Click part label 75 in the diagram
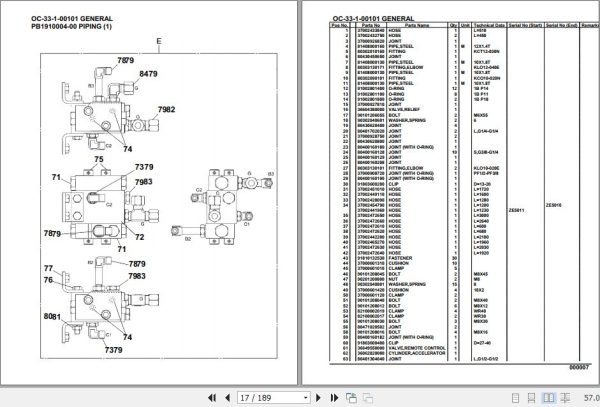 pos(99,159)
